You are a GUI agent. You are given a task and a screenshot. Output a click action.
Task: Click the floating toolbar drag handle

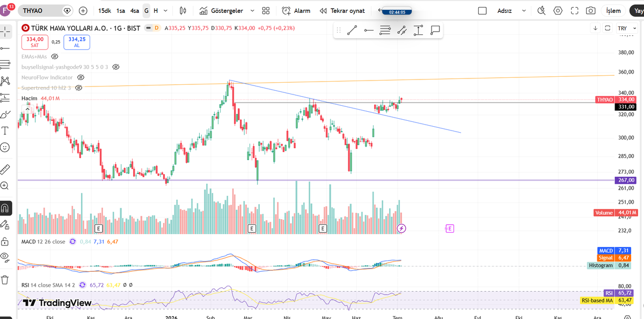pos(339,31)
